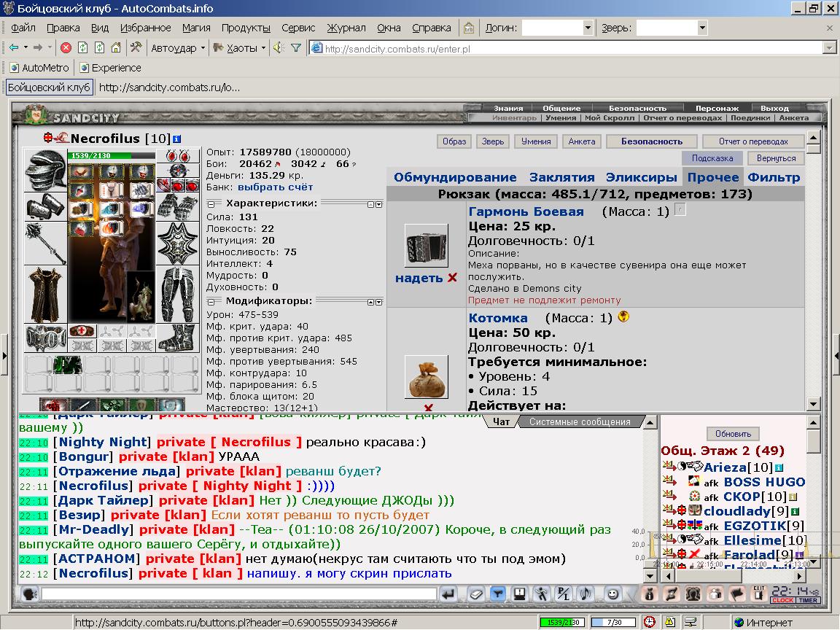
Task: Click the chat eraser clear icon
Action: click(475, 594)
